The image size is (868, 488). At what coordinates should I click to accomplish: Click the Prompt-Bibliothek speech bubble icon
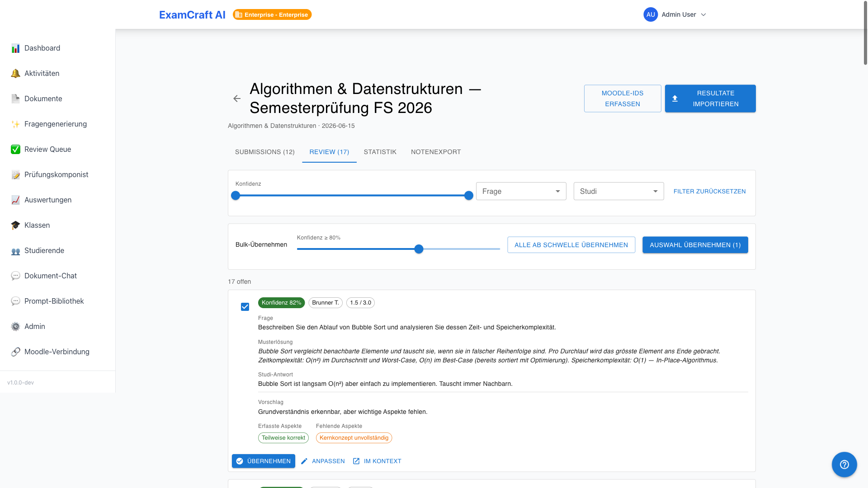click(x=15, y=301)
